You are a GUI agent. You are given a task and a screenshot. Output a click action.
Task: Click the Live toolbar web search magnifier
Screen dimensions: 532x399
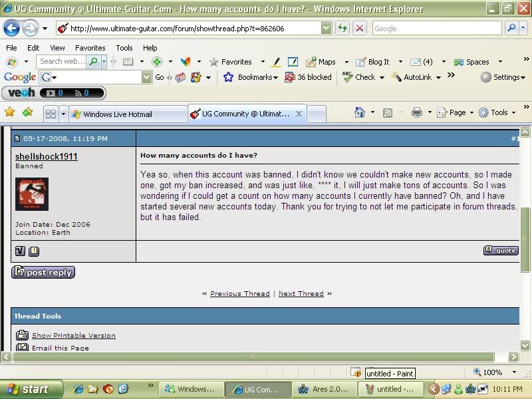tap(93, 61)
